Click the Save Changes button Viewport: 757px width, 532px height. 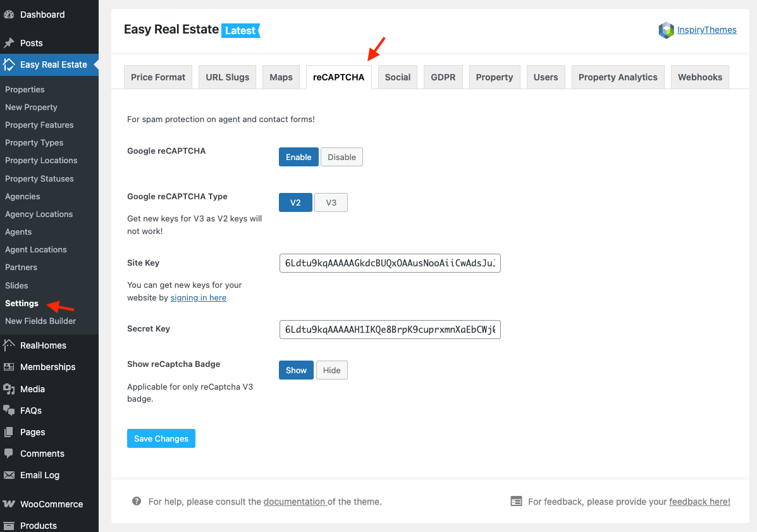coord(161,438)
